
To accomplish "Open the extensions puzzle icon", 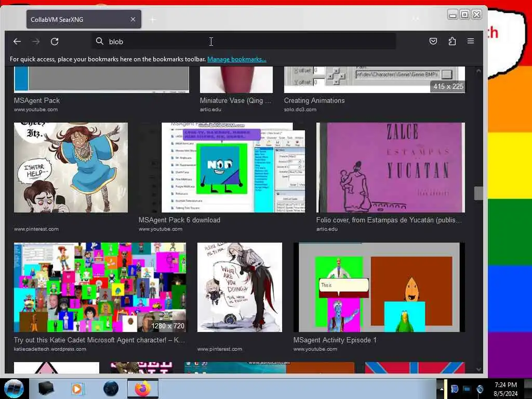I will 452,42.
